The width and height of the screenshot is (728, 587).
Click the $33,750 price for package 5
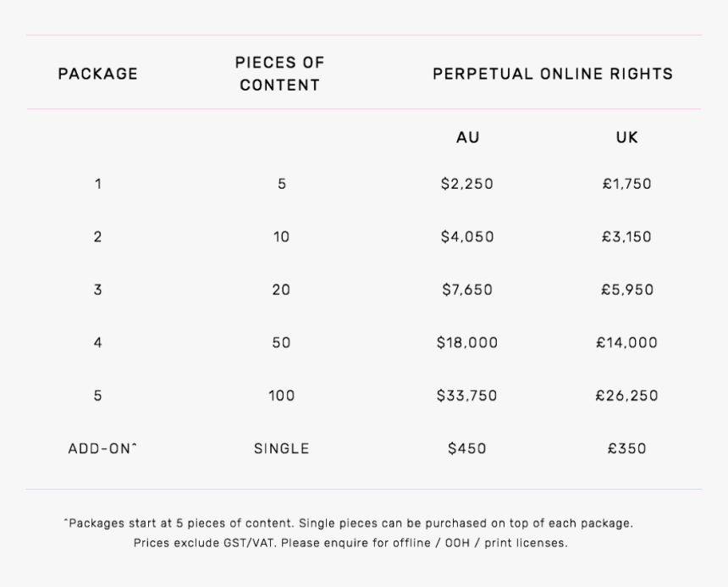[x=467, y=396]
